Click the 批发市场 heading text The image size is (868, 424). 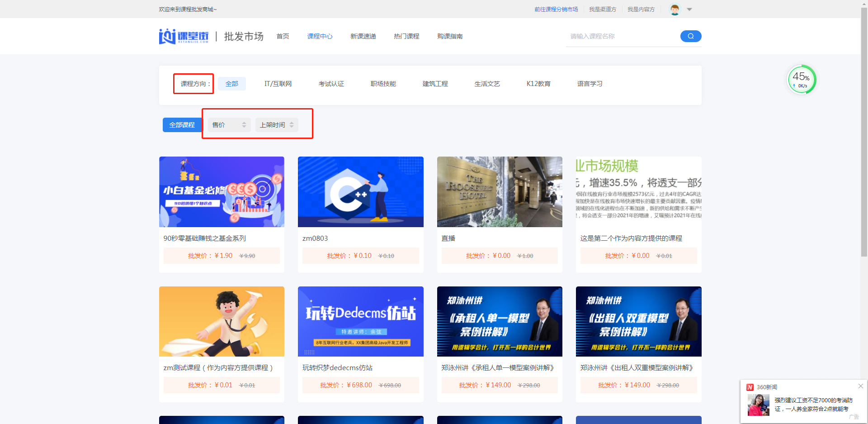pos(244,36)
